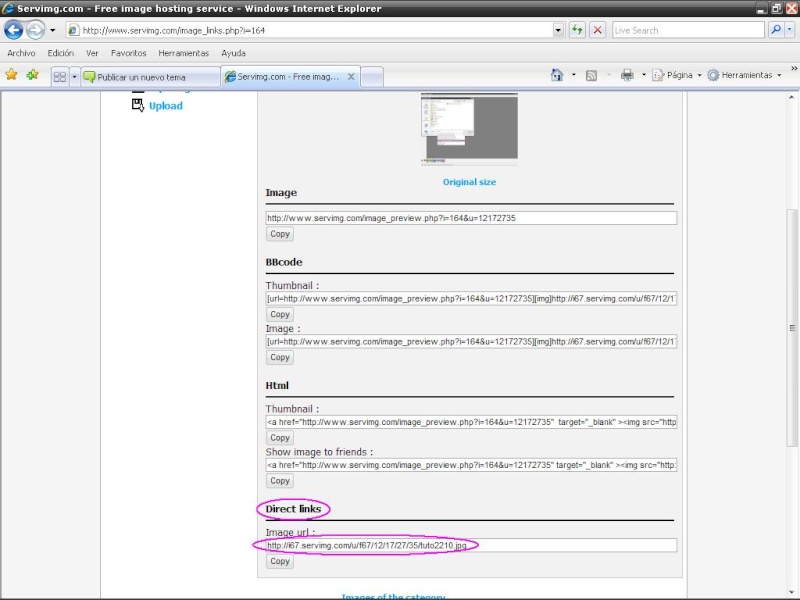Screen dimensions: 800x600
Task: Copy the Show image to friends code
Action: (x=280, y=481)
